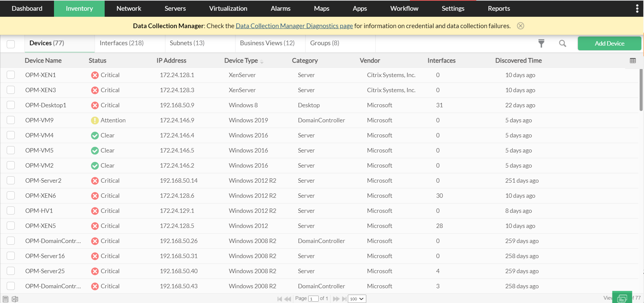
Task: Open the rows-per-page 100 dropdown
Action: tap(357, 299)
